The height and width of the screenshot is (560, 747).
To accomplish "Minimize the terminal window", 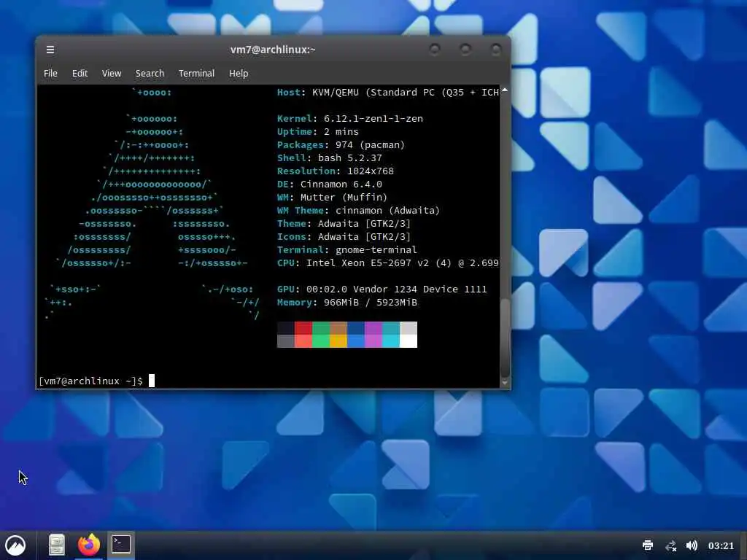I will (435, 49).
